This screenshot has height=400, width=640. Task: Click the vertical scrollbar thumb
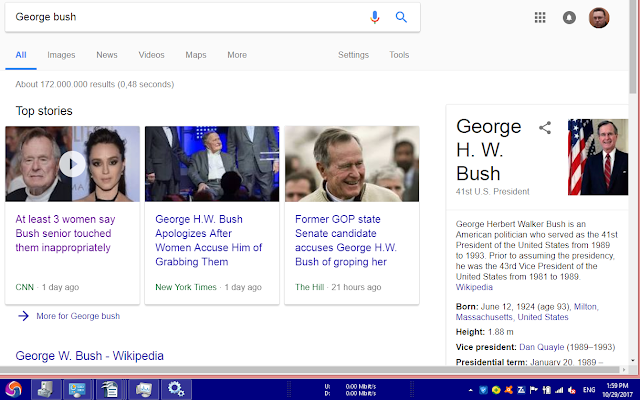pyautogui.click(x=633, y=47)
